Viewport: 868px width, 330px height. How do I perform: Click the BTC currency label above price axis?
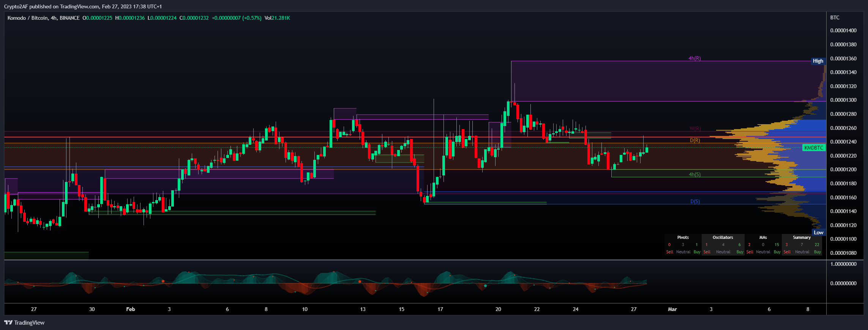pyautogui.click(x=835, y=17)
